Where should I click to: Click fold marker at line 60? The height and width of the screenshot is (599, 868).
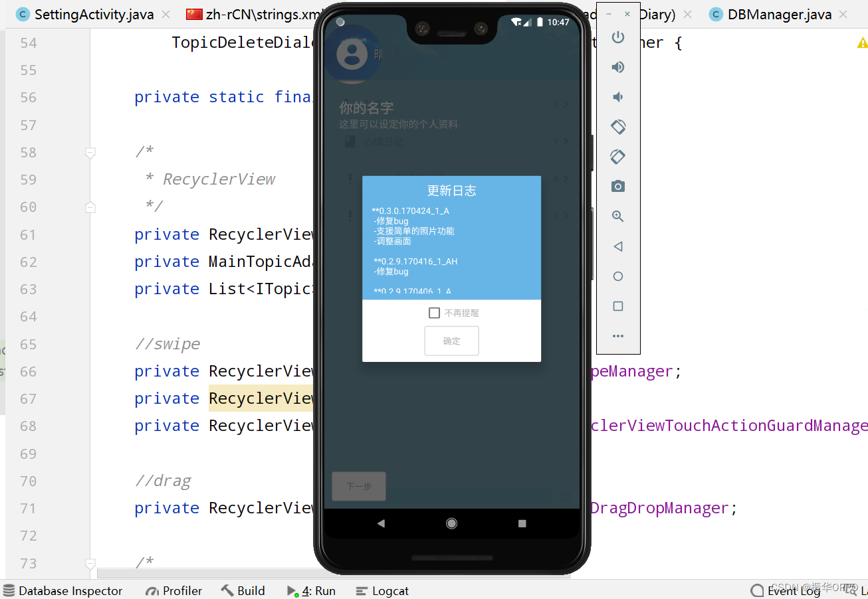(x=90, y=207)
